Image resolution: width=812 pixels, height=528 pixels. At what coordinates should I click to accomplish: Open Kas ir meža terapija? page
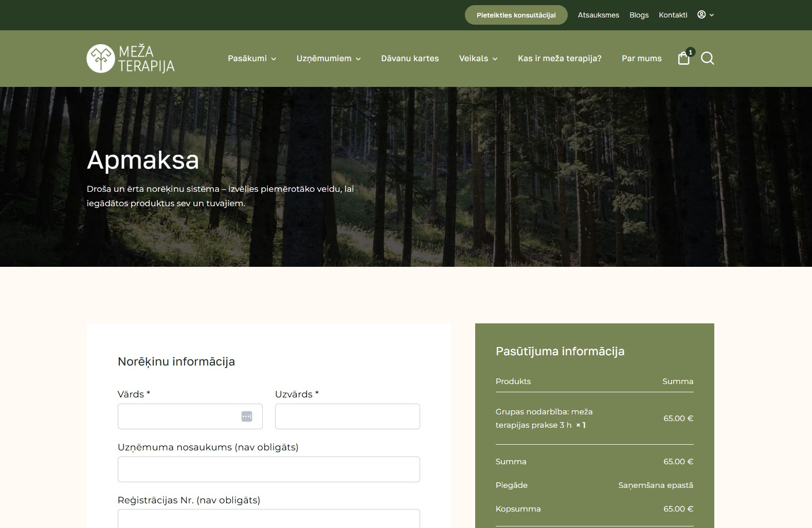tap(560, 59)
